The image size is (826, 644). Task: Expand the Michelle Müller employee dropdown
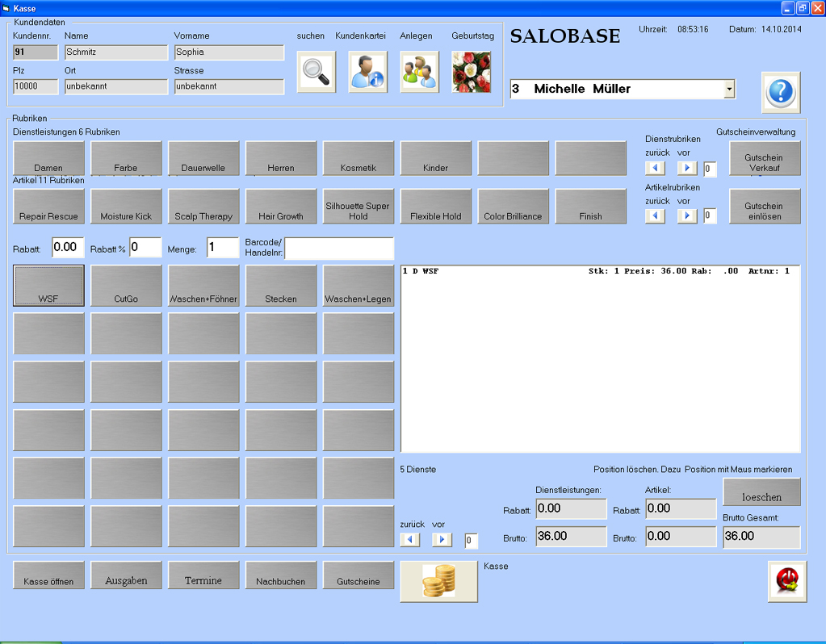(x=729, y=89)
